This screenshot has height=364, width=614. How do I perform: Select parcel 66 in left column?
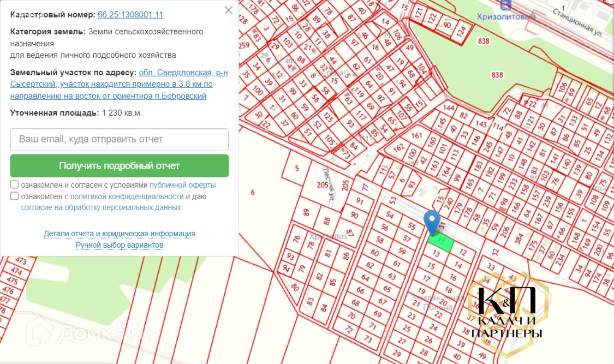(360, 290)
